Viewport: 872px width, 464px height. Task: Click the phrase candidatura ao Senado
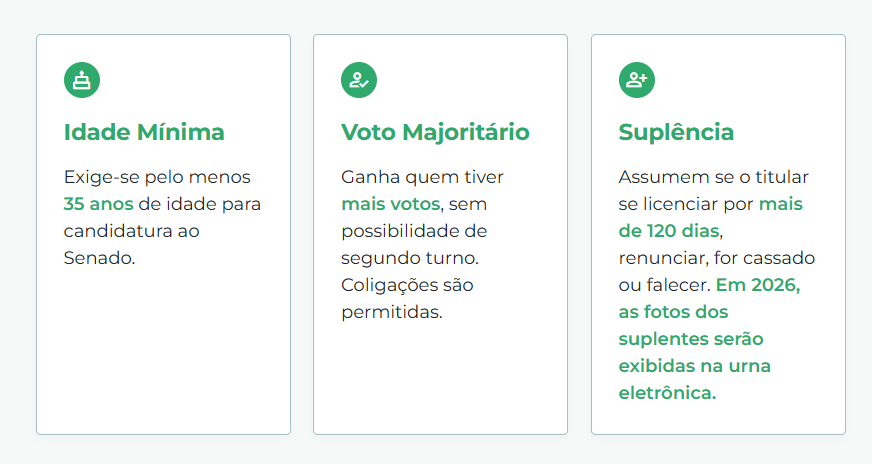coord(131,244)
